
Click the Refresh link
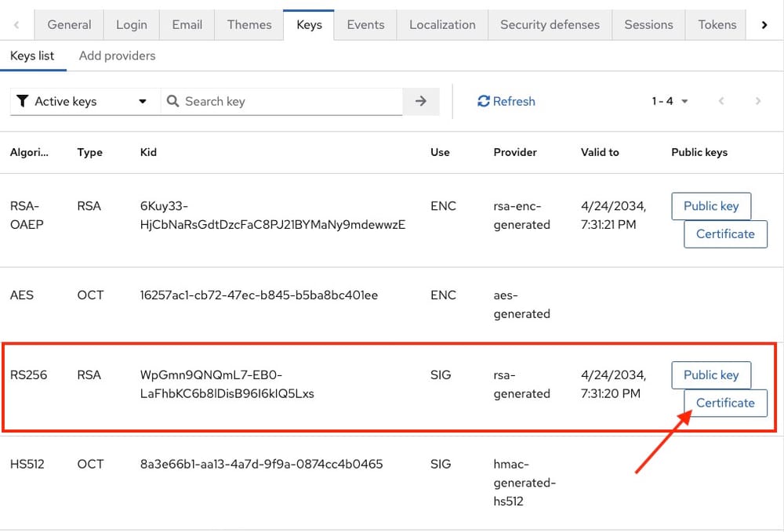pyautogui.click(x=506, y=101)
